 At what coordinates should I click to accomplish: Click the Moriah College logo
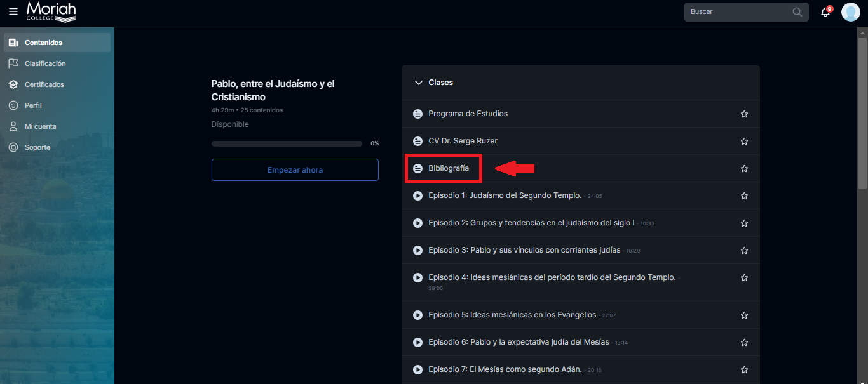(x=51, y=11)
